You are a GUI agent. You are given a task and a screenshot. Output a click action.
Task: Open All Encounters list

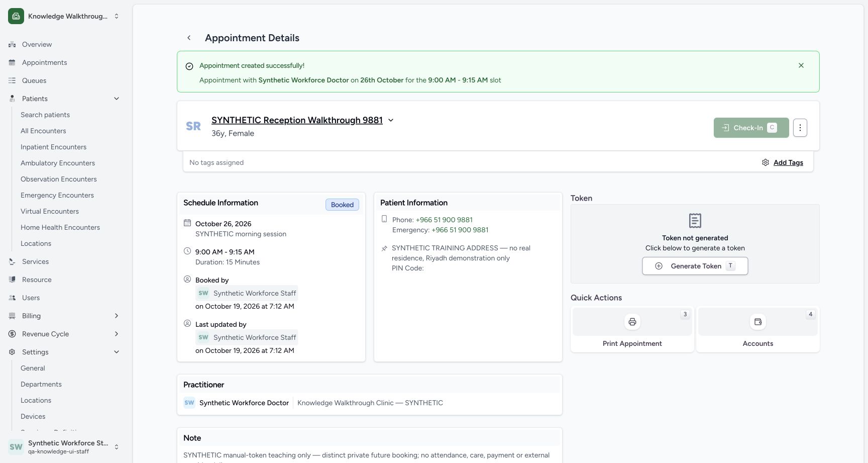tap(43, 131)
